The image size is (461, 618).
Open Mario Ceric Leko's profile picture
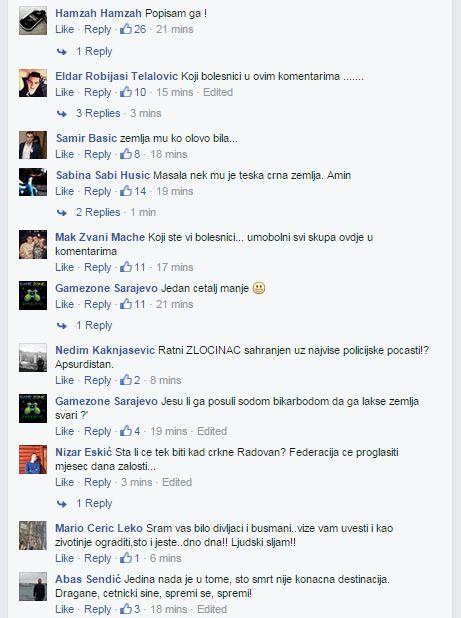tap(33, 535)
